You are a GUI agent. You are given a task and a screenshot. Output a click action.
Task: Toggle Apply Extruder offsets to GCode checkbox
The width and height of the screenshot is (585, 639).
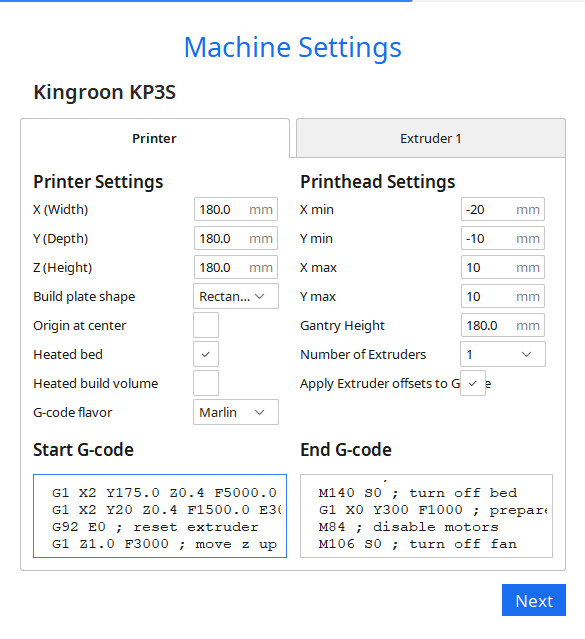coord(473,383)
